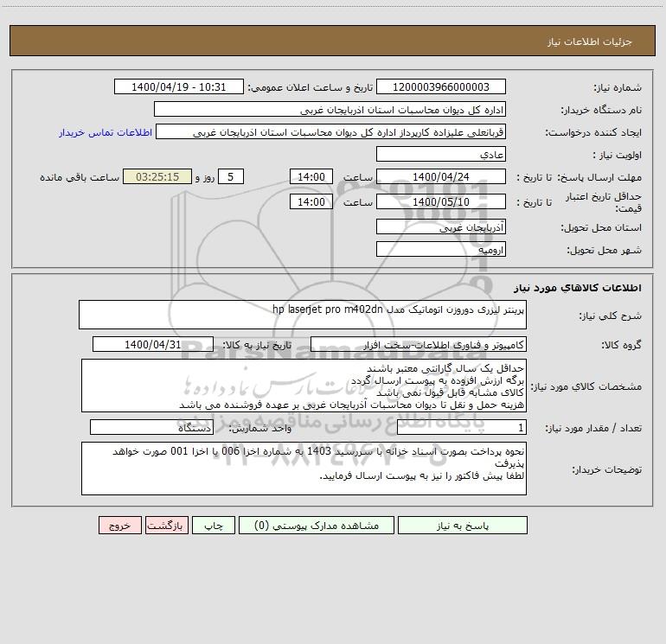Click the خروج exit button
Viewport: 666px width, 644px height.
(x=119, y=526)
